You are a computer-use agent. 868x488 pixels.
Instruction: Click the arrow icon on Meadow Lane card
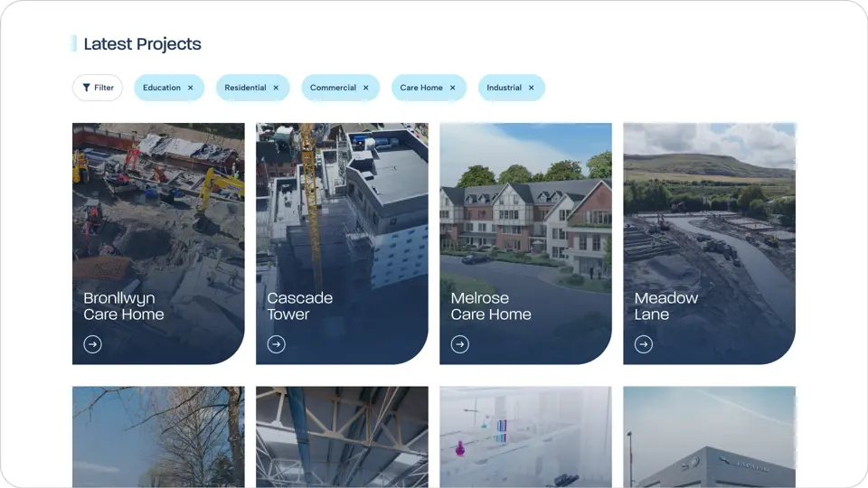[x=644, y=344]
